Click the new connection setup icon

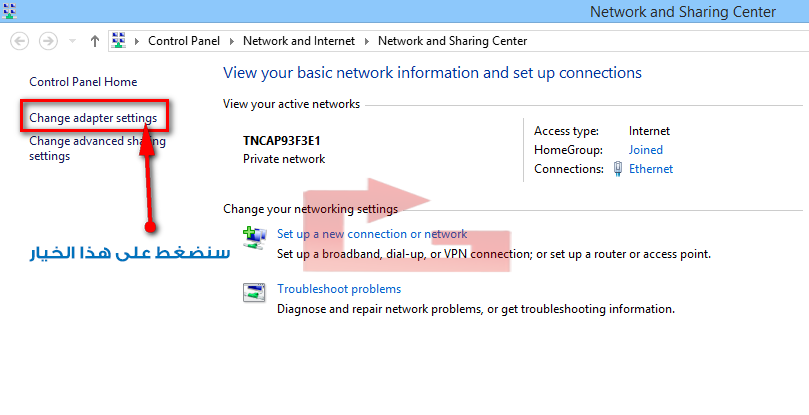[254, 238]
